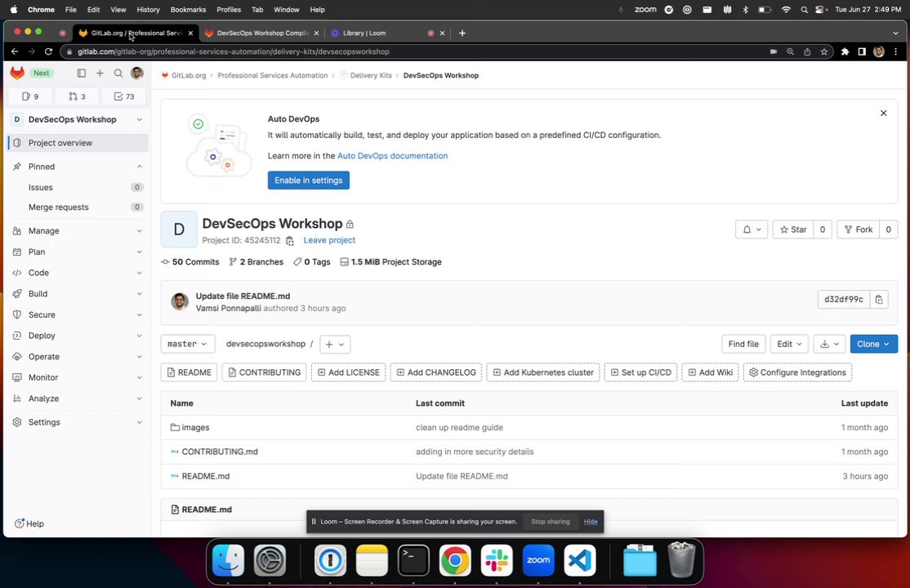This screenshot has height=588, width=910.
Task: Fork the DevSecOps Workshop project
Action: pyautogui.click(x=858, y=229)
